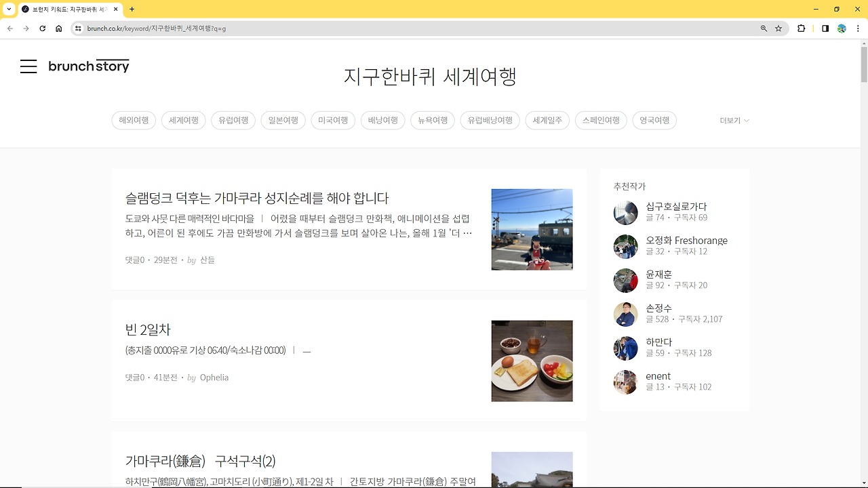Select the 영국여행 keyword tag
The width and height of the screenshot is (868, 488).
(654, 121)
